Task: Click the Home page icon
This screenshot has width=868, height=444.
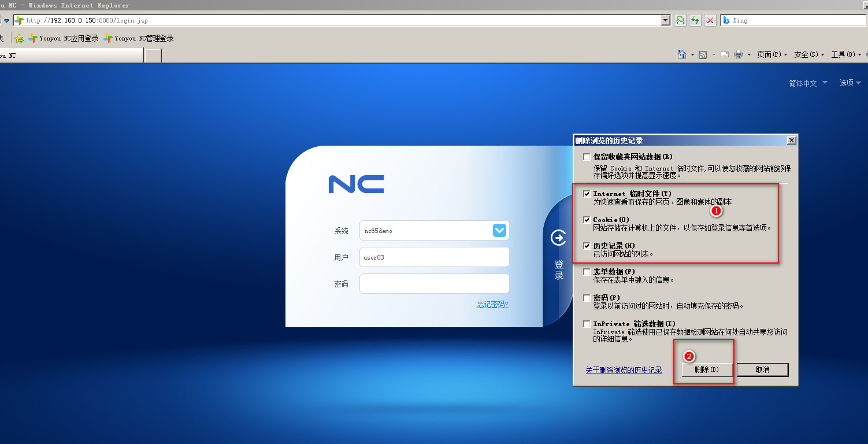Action: click(x=682, y=54)
